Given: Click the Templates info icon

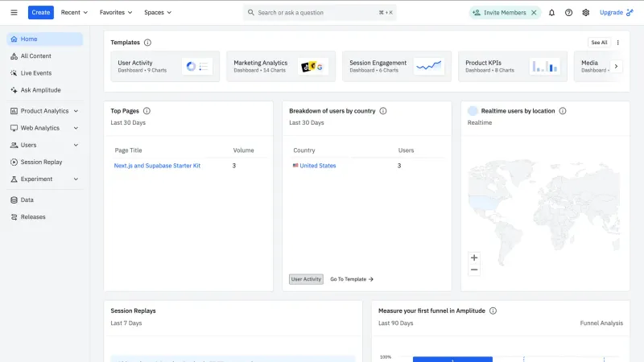Looking at the screenshot, I should [147, 43].
